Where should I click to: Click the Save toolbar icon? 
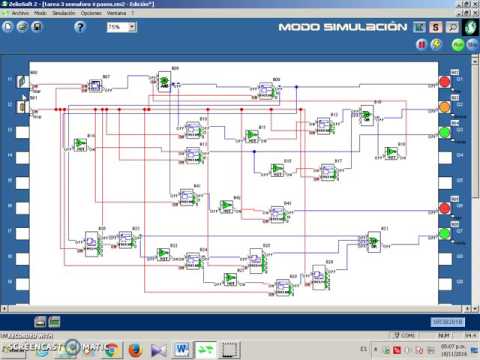point(37,27)
